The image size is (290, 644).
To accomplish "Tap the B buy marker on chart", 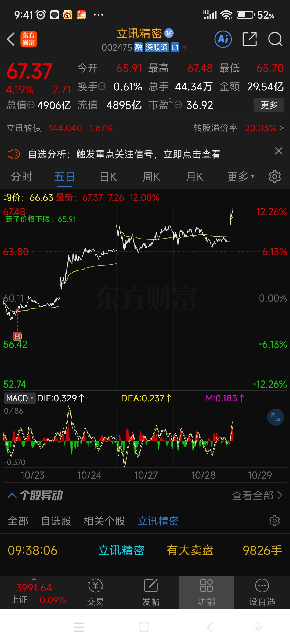I will (17, 336).
